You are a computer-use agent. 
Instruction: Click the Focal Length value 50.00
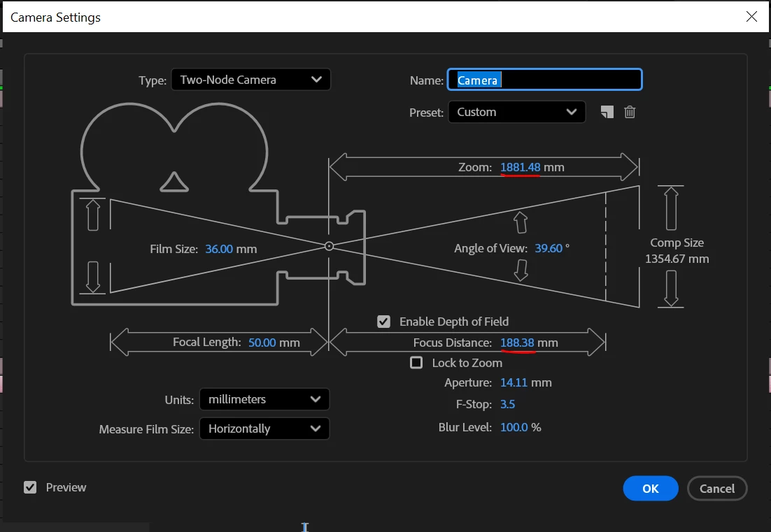[262, 343]
